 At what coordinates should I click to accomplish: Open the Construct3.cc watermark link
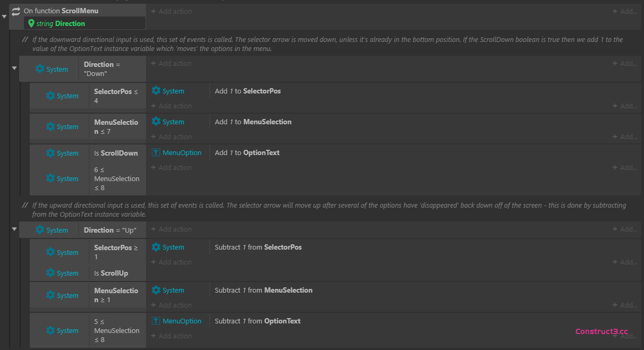(x=602, y=331)
